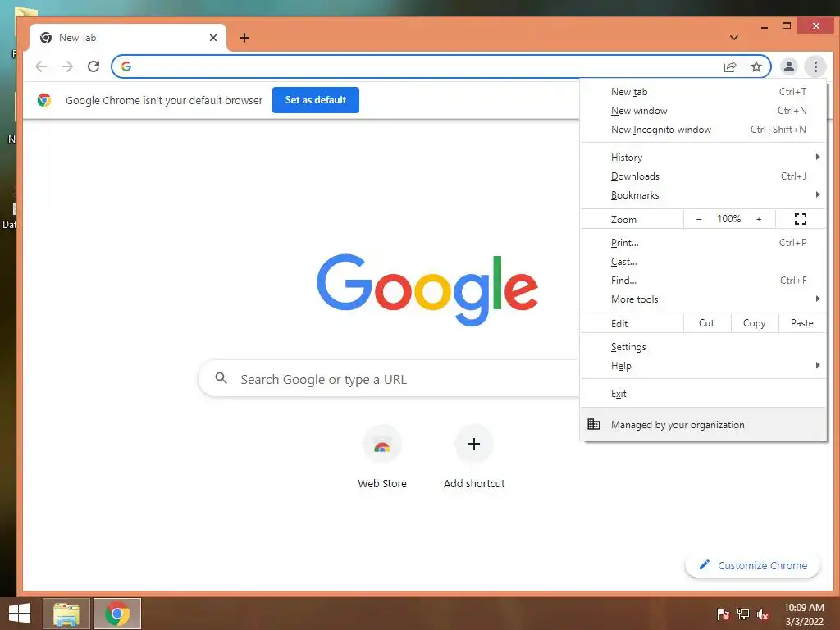The width and height of the screenshot is (840, 630).
Task: Click the Web Store shortcut icon
Action: [382, 444]
